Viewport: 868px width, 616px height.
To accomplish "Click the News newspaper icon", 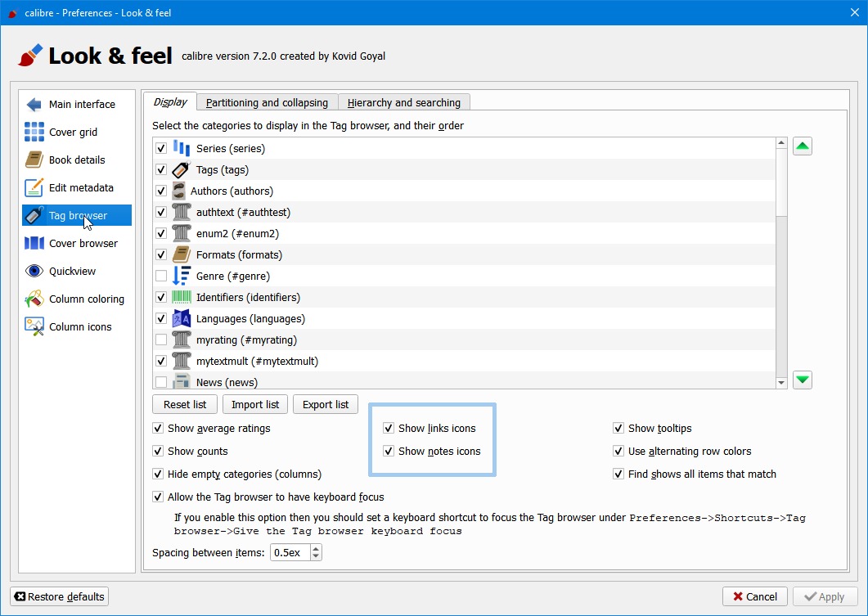I will coord(181,380).
